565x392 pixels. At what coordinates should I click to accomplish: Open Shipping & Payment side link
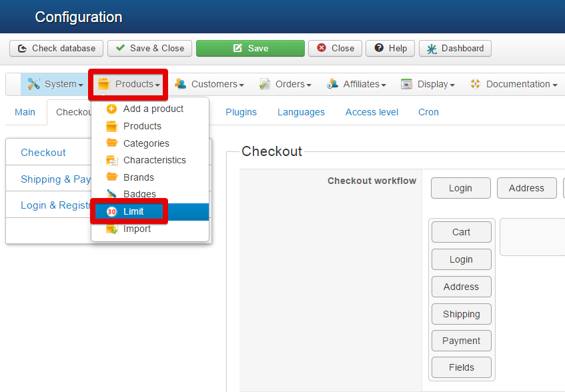click(55, 179)
